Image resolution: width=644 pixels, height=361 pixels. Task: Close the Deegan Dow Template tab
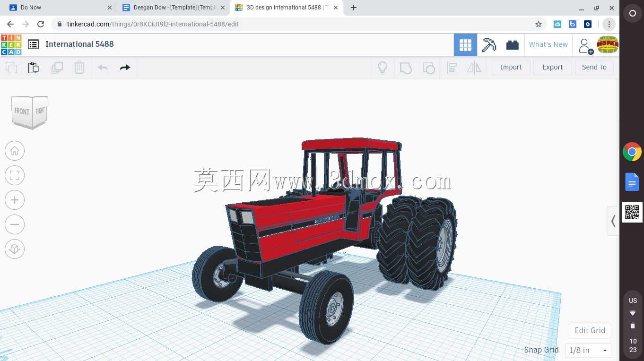(223, 8)
